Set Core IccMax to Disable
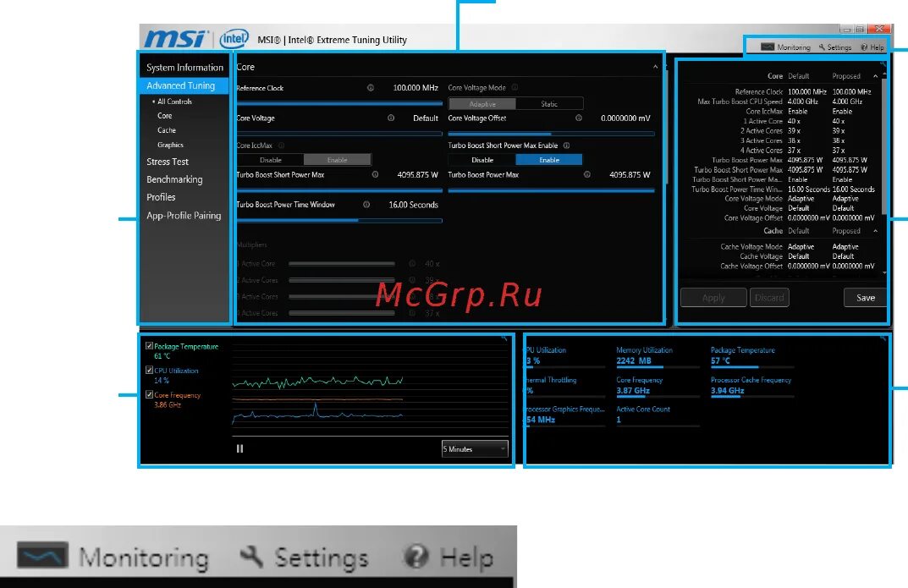This screenshot has height=588, width=908. 271,160
